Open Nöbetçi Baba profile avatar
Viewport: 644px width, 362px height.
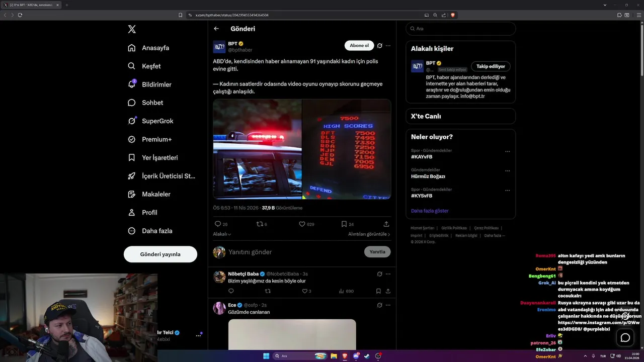point(219,277)
